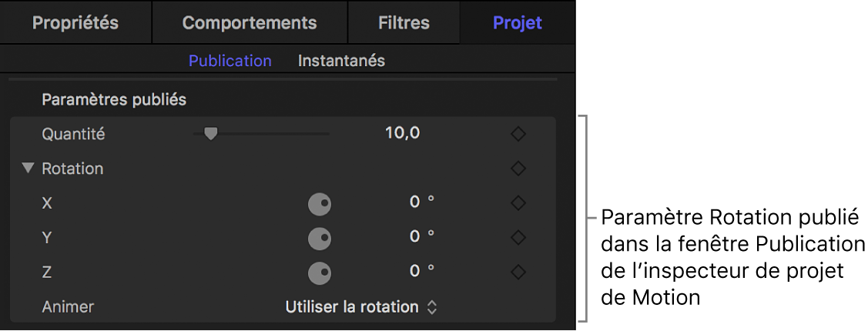Open the Comportements tab
This screenshot has height=331, width=868.
pyautogui.click(x=249, y=22)
